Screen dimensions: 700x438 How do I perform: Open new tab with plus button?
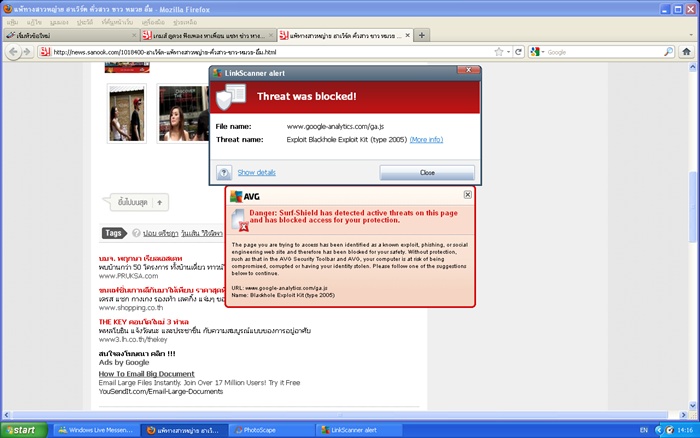[x=421, y=35]
